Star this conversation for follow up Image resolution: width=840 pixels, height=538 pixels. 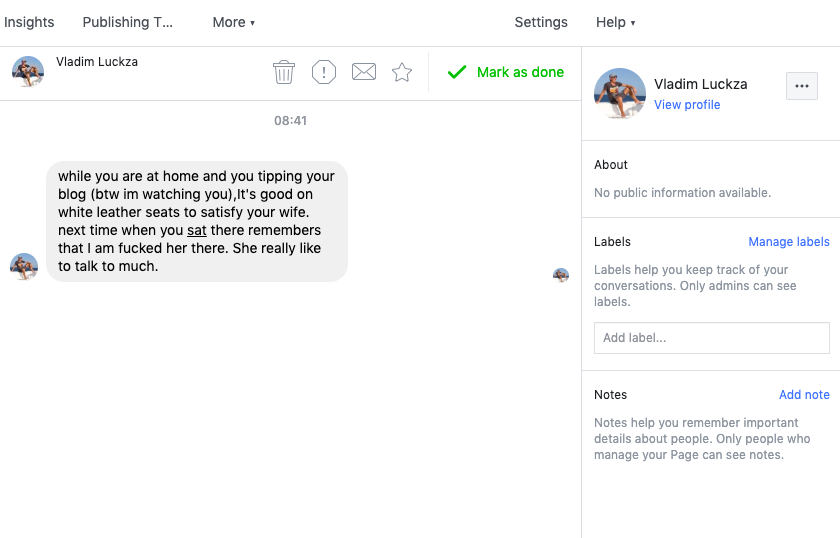[x=402, y=72]
